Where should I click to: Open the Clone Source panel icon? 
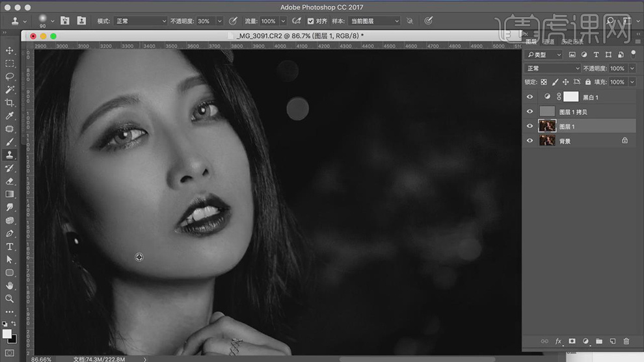[81, 21]
